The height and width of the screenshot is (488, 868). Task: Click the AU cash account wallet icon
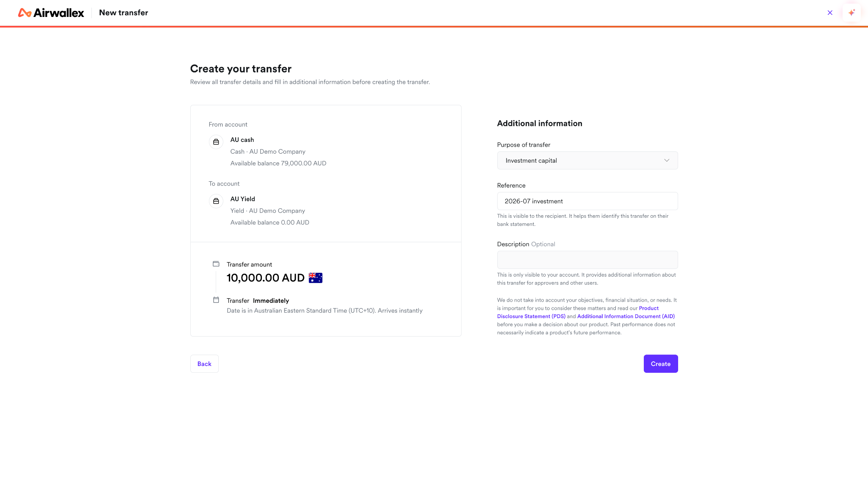click(x=216, y=142)
